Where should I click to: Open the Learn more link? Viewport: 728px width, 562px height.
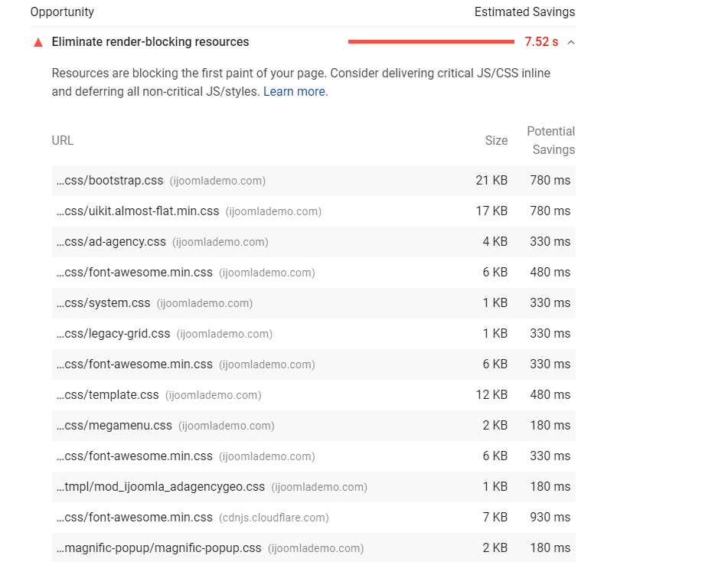(294, 92)
